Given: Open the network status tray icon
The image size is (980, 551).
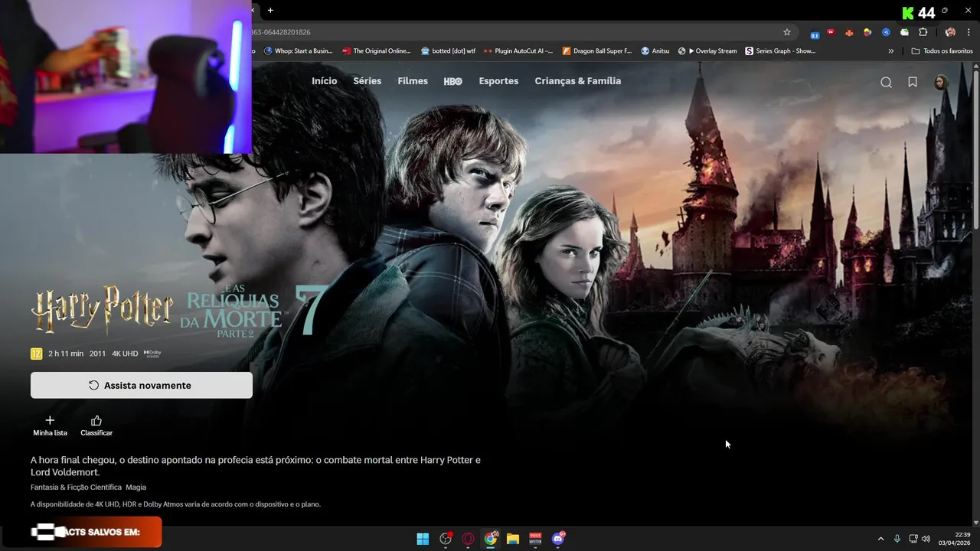Looking at the screenshot, I should click(x=913, y=539).
